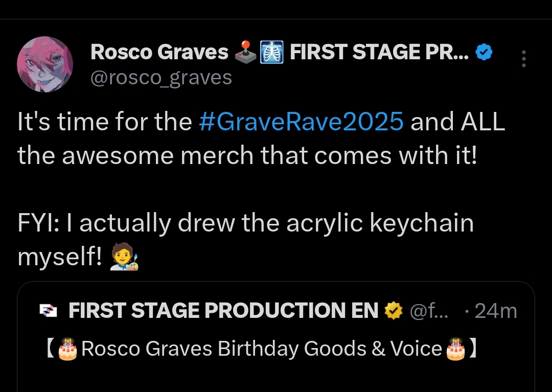Tap the @rosco_graves handle
Image resolution: width=552 pixels, height=392 pixels.
pyautogui.click(x=161, y=78)
